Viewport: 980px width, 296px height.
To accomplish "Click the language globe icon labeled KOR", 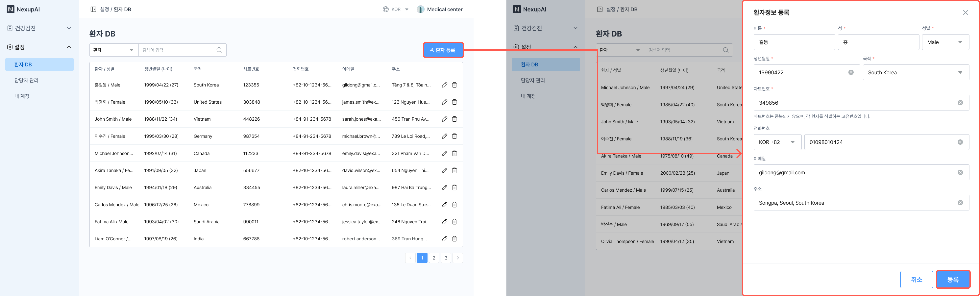I will tap(385, 9).
